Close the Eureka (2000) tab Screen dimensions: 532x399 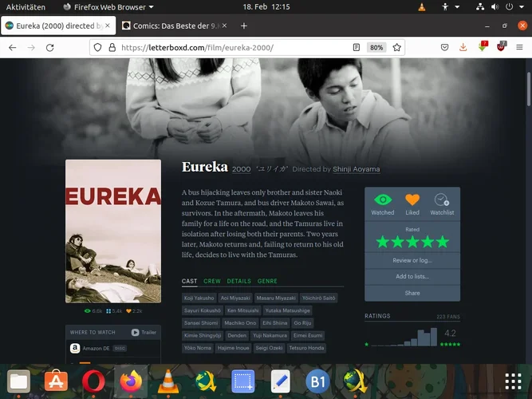tap(108, 26)
